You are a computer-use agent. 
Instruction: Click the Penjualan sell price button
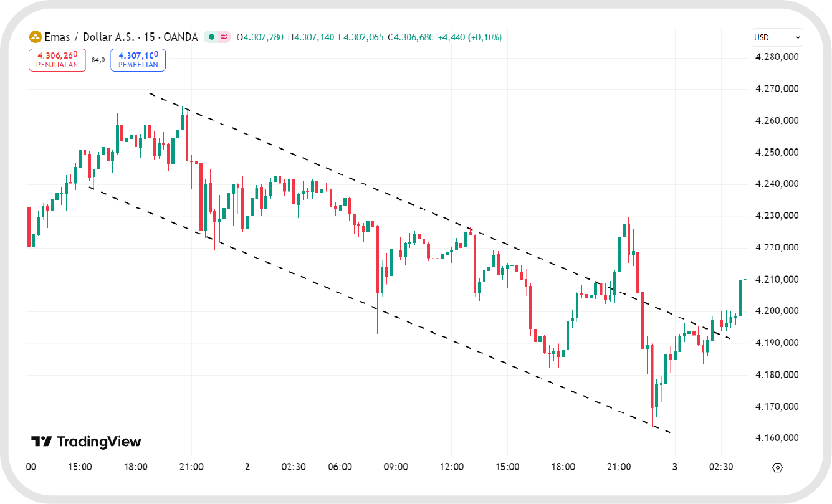[57, 60]
